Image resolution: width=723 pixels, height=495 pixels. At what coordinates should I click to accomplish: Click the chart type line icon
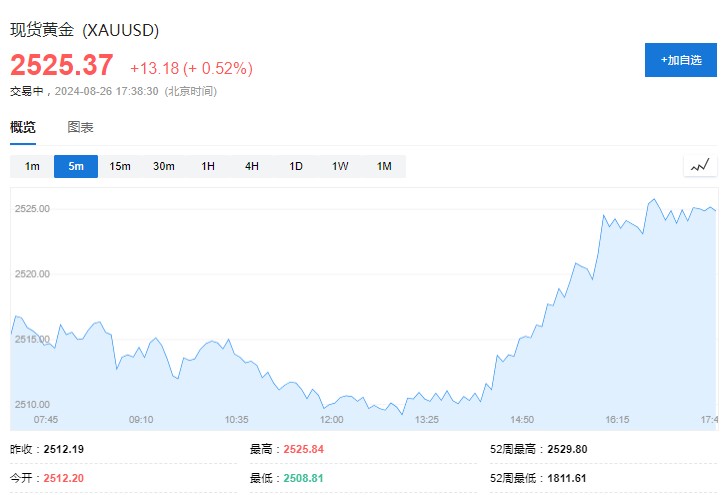[700, 166]
